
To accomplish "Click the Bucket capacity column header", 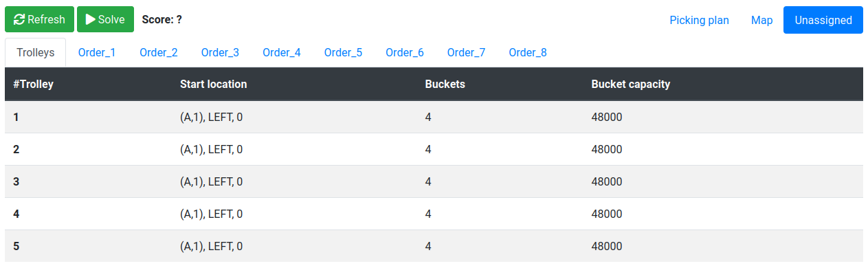I will (630, 85).
